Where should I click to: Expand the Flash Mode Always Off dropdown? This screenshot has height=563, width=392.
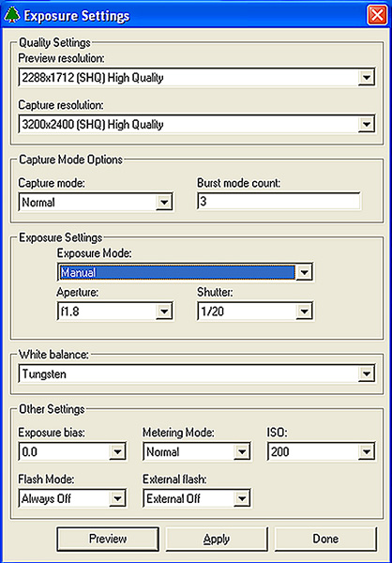117,498
